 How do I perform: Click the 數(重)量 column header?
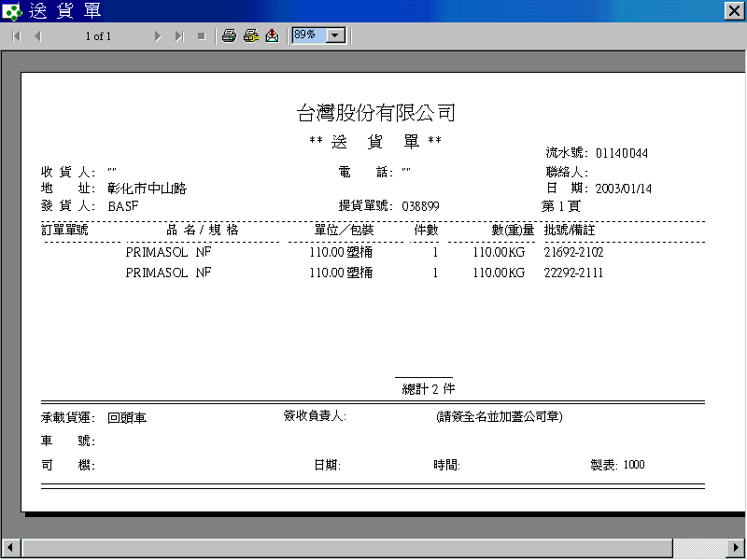[513, 230]
